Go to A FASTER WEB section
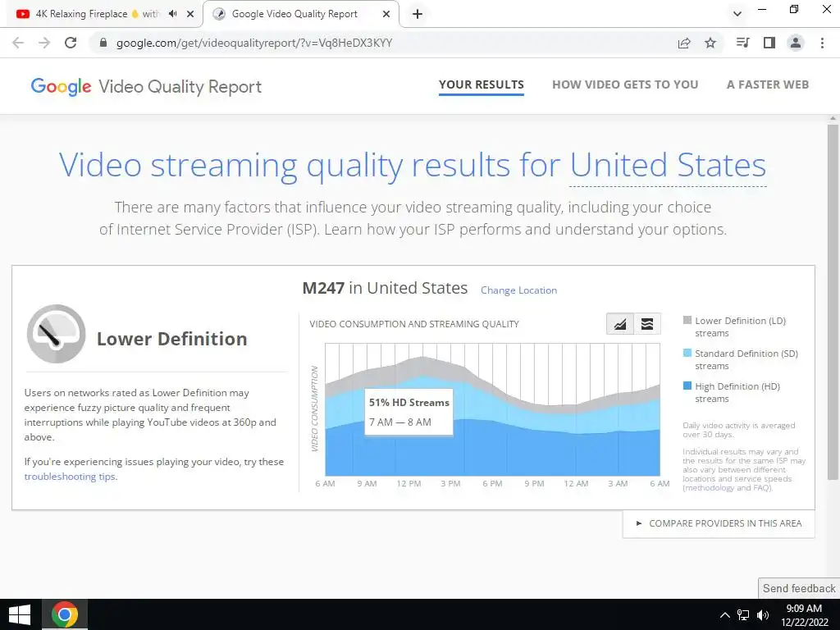 768,84
